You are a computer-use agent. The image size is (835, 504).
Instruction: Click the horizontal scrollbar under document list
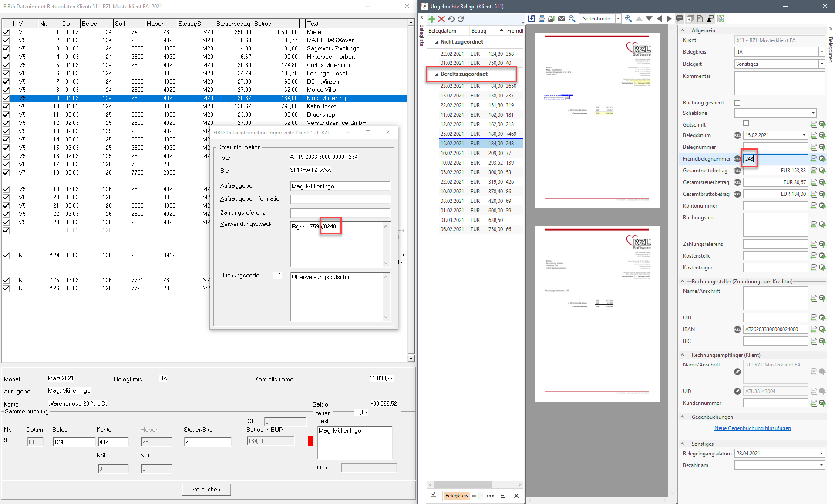pyautogui.click(x=463, y=484)
